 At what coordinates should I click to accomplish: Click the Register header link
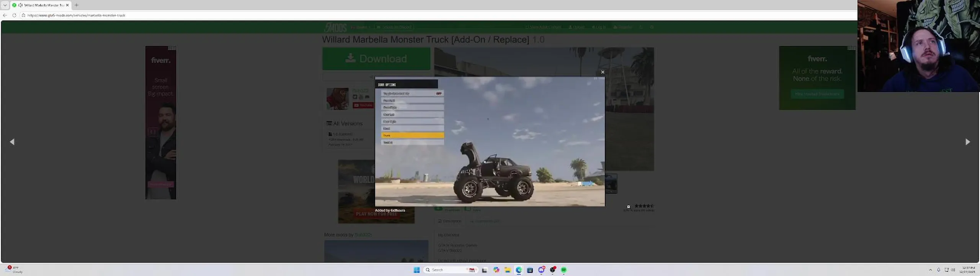[623, 27]
